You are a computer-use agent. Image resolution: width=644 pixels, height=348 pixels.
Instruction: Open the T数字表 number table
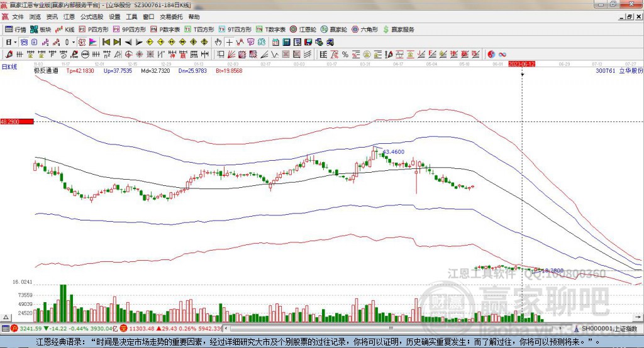point(272,30)
